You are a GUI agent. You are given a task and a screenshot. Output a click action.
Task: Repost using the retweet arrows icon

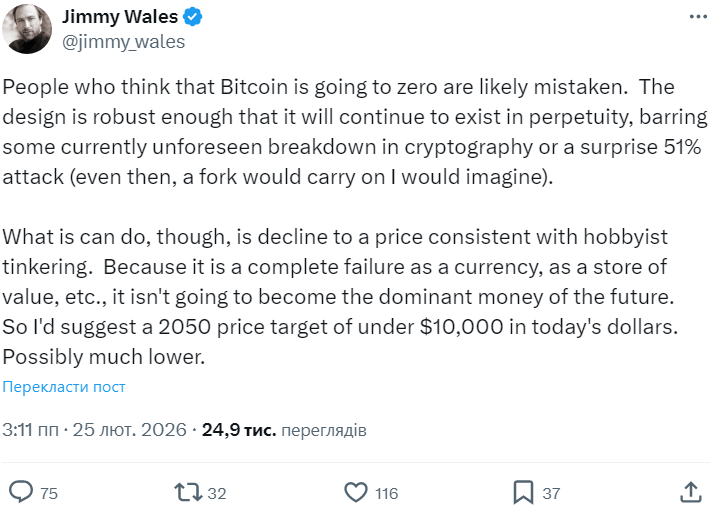point(187,492)
